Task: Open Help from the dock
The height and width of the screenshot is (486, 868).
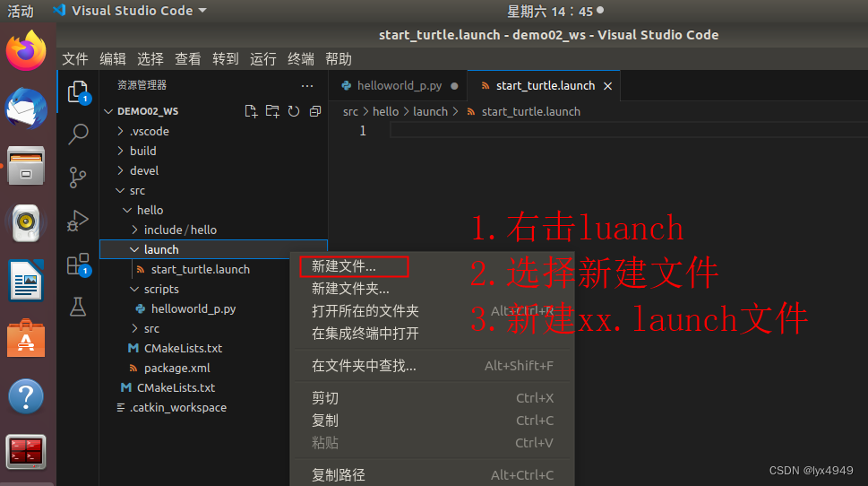Action: pos(25,396)
